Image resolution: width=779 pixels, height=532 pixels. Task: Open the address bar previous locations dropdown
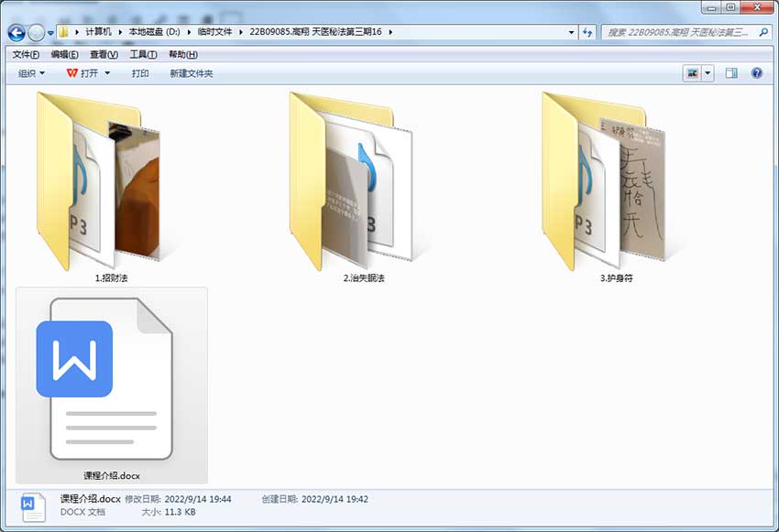click(x=571, y=32)
